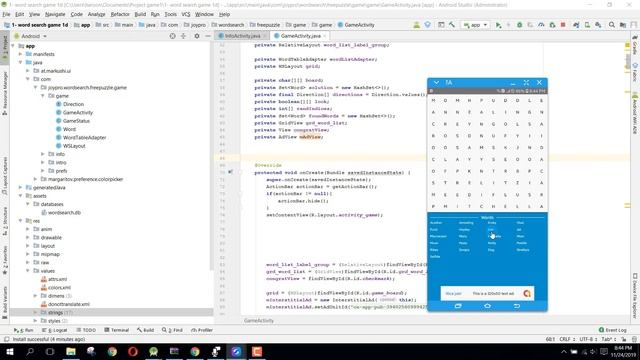Click the red Stop button
Screen dimensions: 640x360
click(x=563, y=25)
